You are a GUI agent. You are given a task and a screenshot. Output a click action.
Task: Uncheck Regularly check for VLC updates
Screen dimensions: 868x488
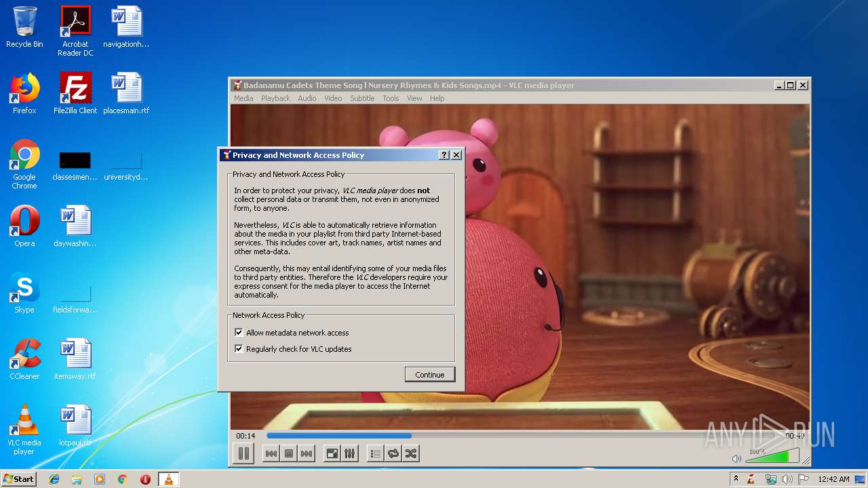pos(239,349)
